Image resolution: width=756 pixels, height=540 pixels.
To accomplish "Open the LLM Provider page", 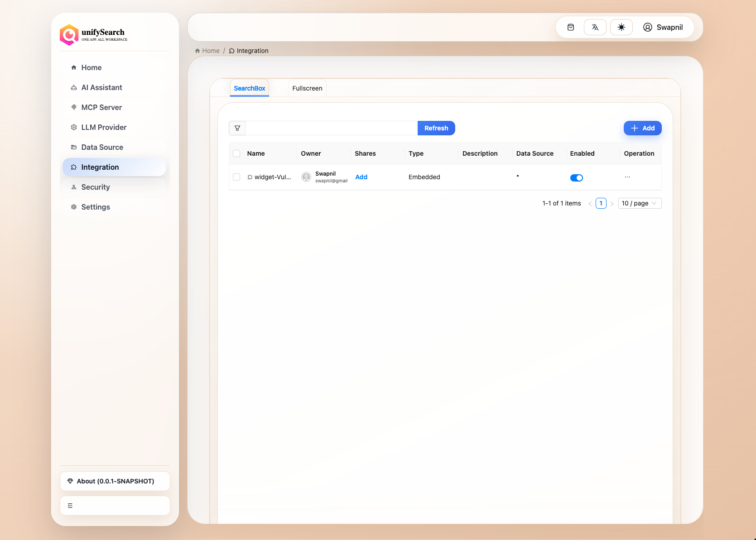I will coord(103,127).
